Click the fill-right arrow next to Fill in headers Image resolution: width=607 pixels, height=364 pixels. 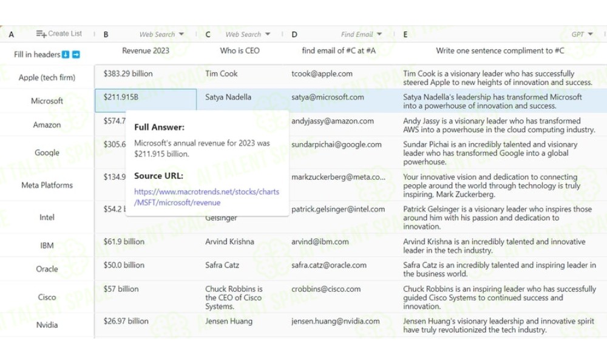(x=76, y=55)
